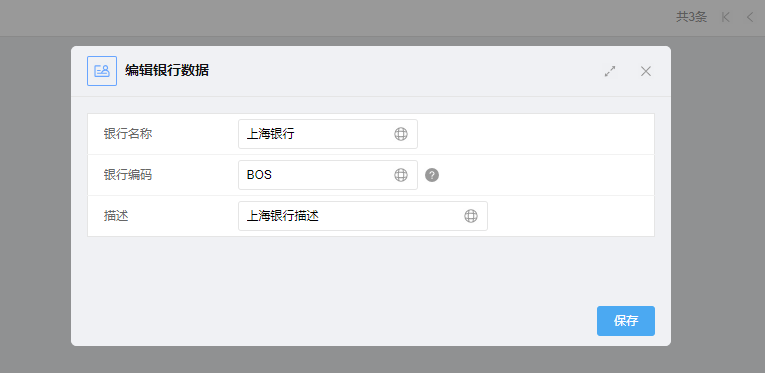The height and width of the screenshot is (373, 765).
Task: Go to first page of results
Action: tap(725, 17)
